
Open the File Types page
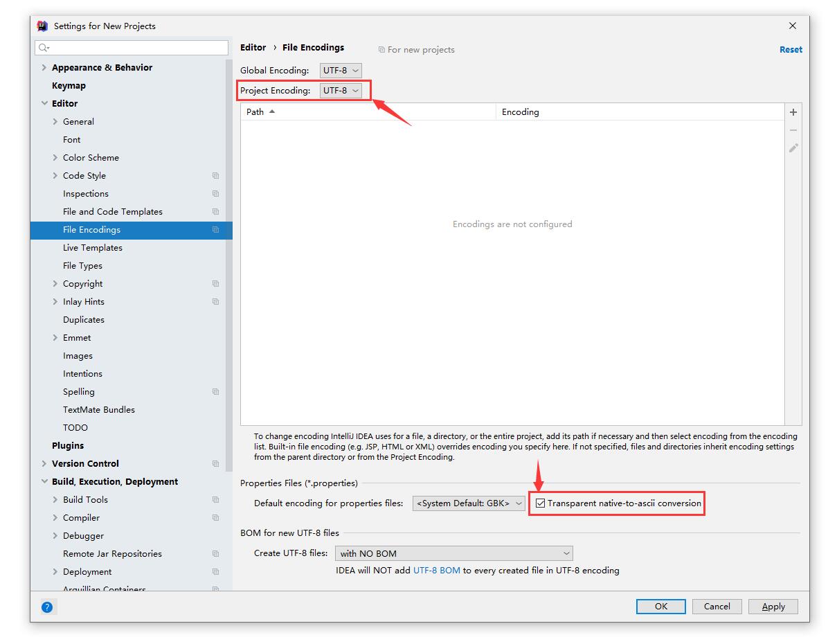pyautogui.click(x=82, y=266)
